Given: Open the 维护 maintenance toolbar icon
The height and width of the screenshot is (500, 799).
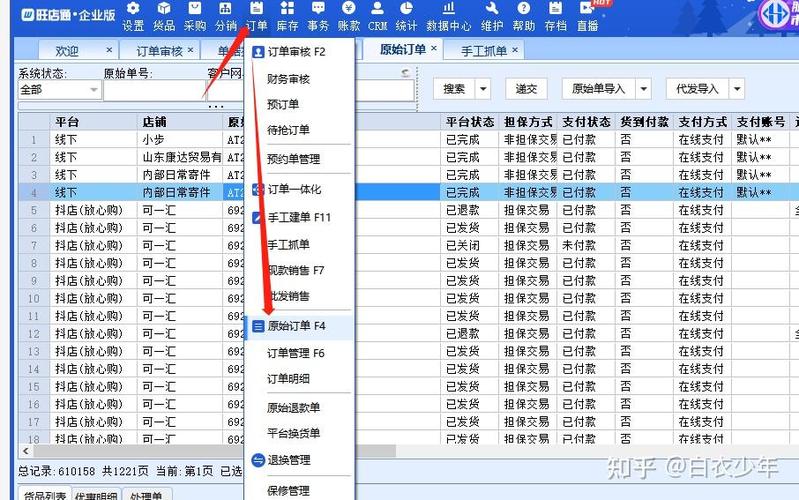Looking at the screenshot, I should [x=492, y=16].
